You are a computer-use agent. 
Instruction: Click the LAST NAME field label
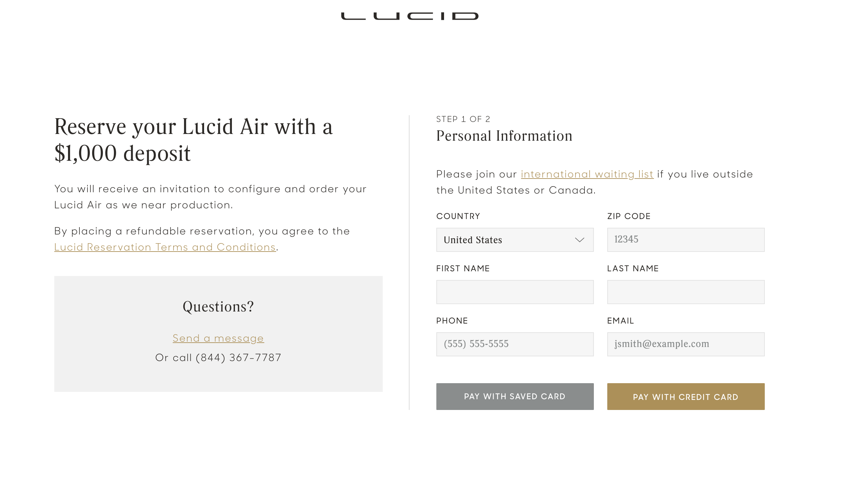pyautogui.click(x=632, y=268)
